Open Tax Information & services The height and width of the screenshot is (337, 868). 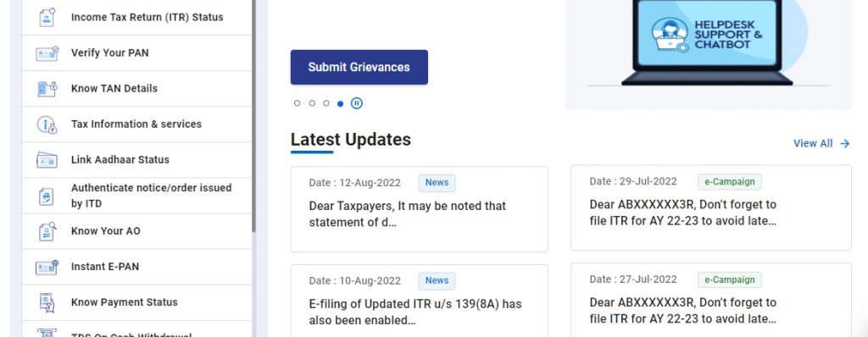[x=136, y=124]
